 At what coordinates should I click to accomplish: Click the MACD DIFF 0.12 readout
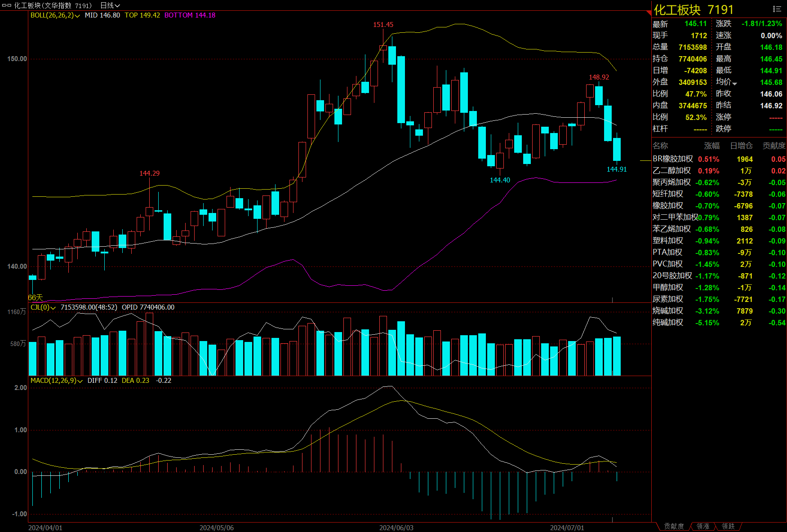(x=102, y=381)
